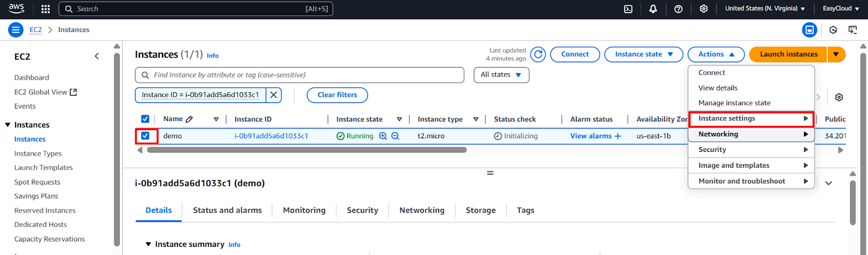Click the zoom-out icon next to Running
The image size is (868, 255).
(x=395, y=136)
